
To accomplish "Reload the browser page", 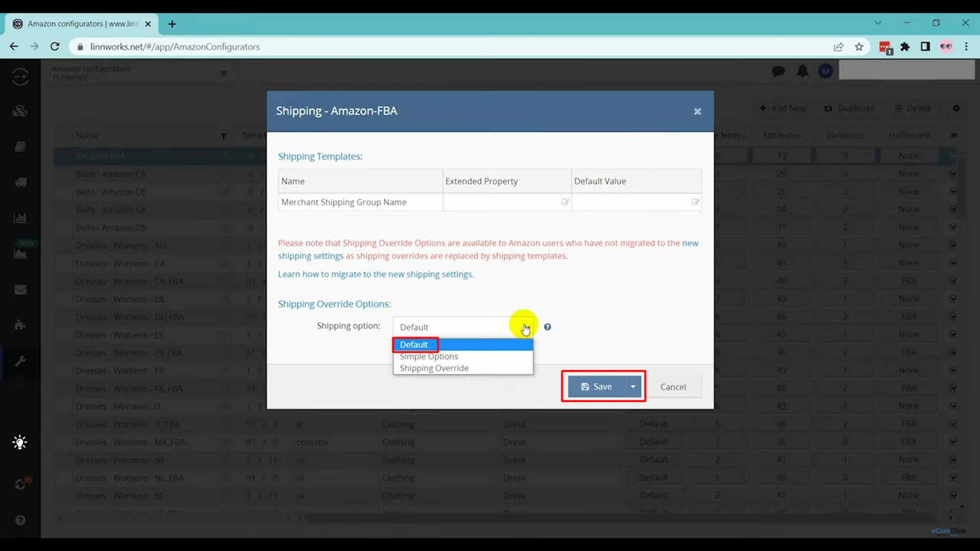I will (55, 47).
